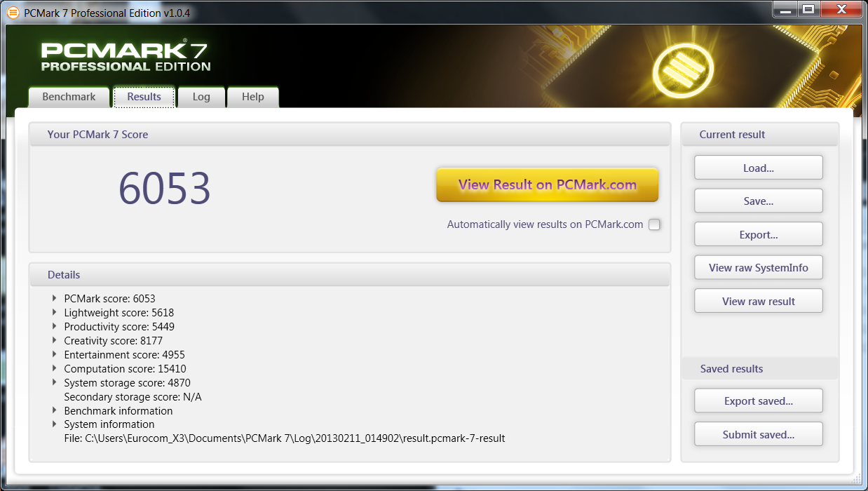Click View Result on PCMark.com button

pyautogui.click(x=548, y=185)
